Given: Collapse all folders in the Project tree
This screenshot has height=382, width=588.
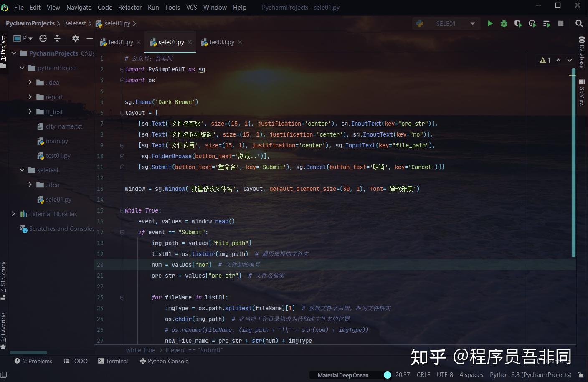Looking at the screenshot, I should click(x=57, y=38).
